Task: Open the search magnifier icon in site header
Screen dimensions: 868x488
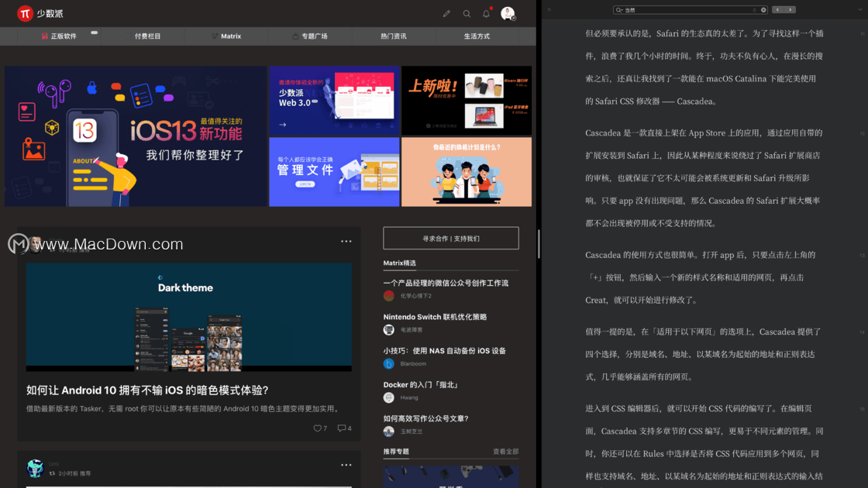Action: coord(467,14)
